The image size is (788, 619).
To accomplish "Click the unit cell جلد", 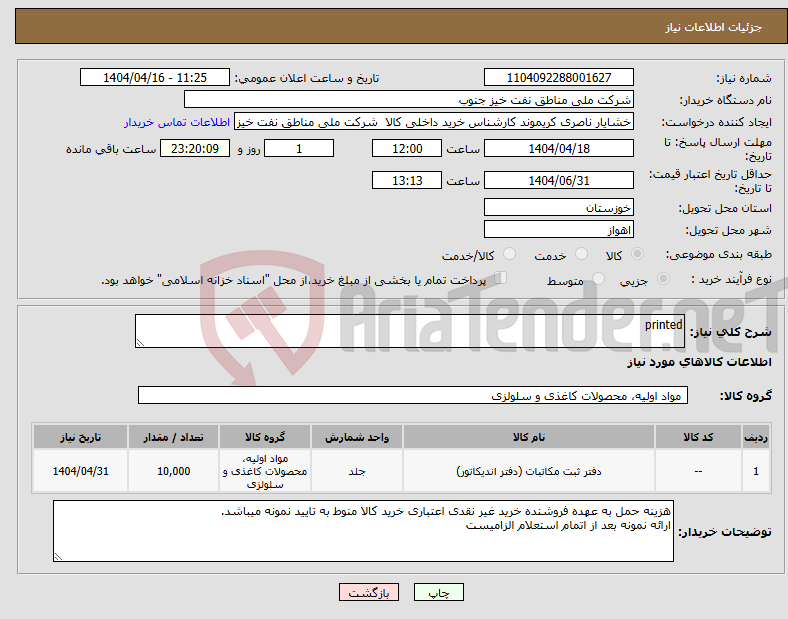I will [x=357, y=471].
